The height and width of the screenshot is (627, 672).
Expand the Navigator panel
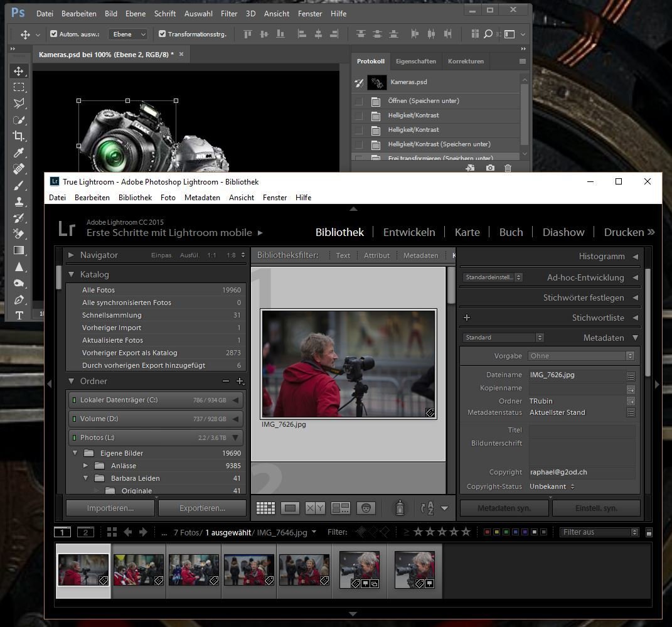71,255
